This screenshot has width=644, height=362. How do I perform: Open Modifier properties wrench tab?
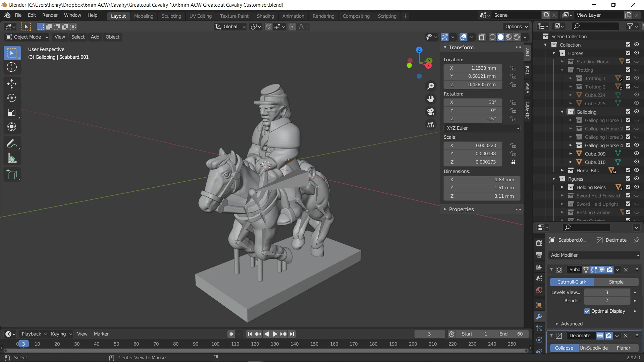coord(539,317)
